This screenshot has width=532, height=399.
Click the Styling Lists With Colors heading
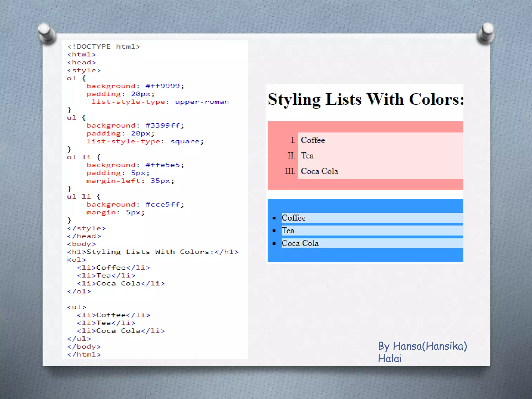[x=365, y=99]
